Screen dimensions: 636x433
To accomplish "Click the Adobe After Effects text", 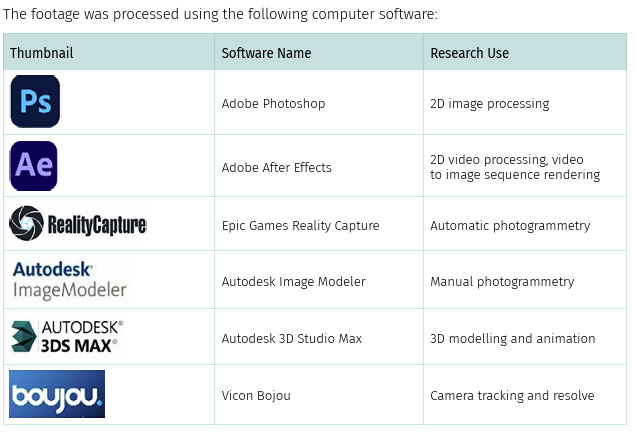I will (x=276, y=167).
